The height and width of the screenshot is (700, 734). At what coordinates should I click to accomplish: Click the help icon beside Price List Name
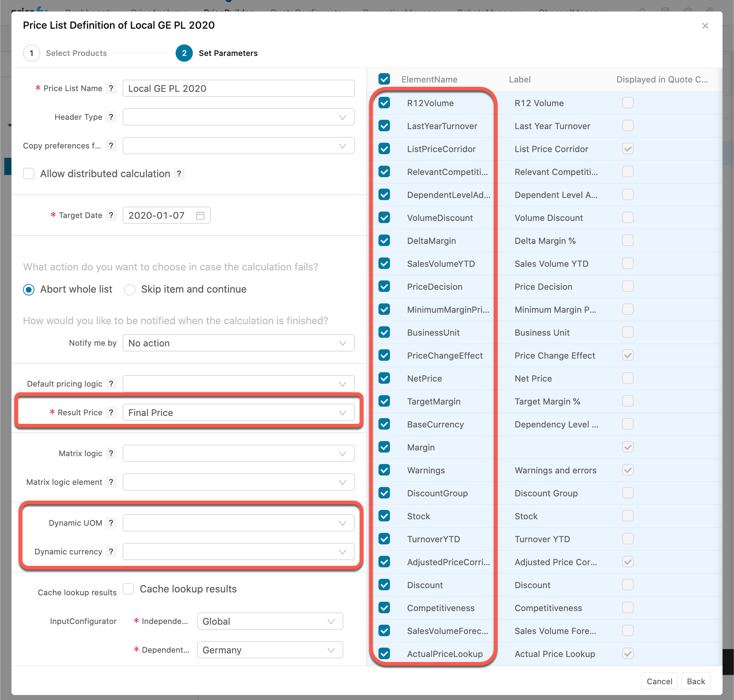(111, 89)
